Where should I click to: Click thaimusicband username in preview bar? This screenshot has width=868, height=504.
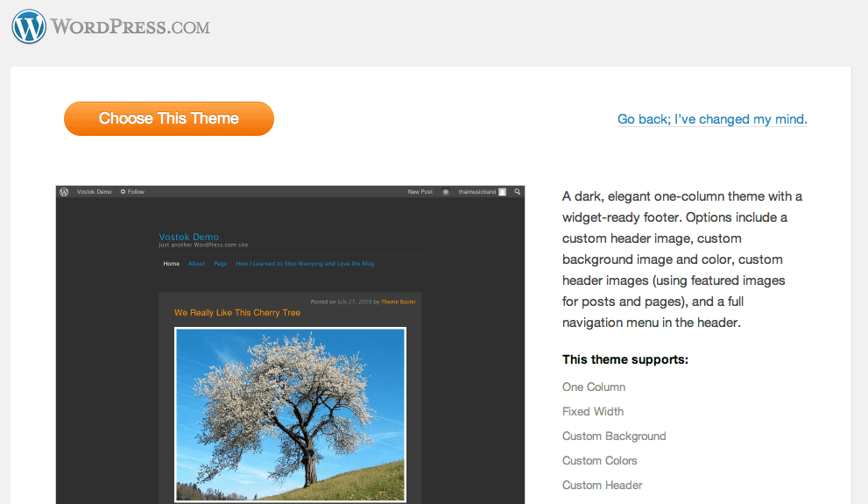(476, 192)
